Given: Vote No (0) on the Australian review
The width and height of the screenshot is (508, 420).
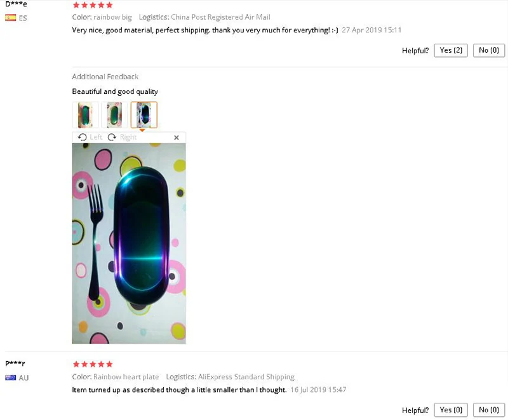Looking at the screenshot, I should 489,410.
